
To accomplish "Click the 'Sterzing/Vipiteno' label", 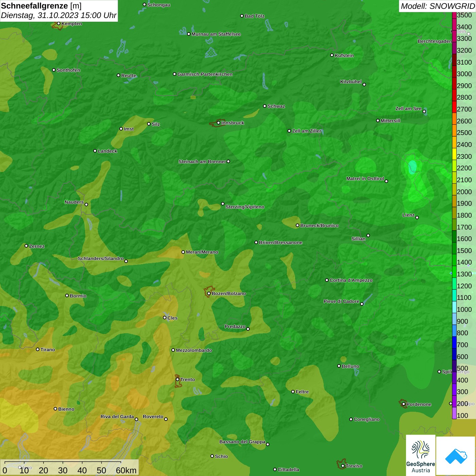I will pyautogui.click(x=245, y=207).
